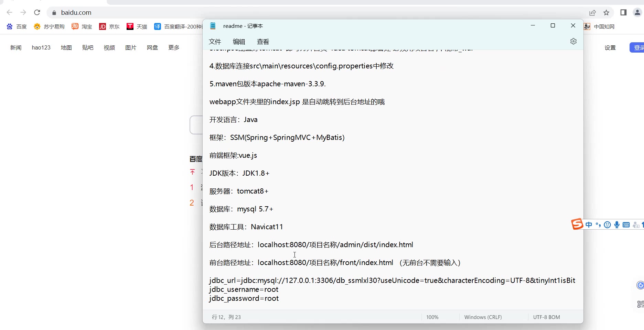Open Notepad settings gear

coord(573,41)
